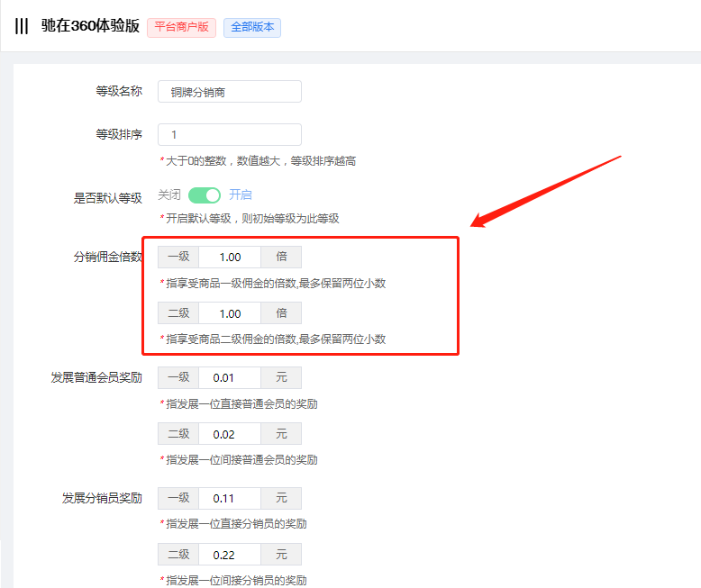
Task: Click the 二级 prefix beside 0.22
Action: [178, 555]
